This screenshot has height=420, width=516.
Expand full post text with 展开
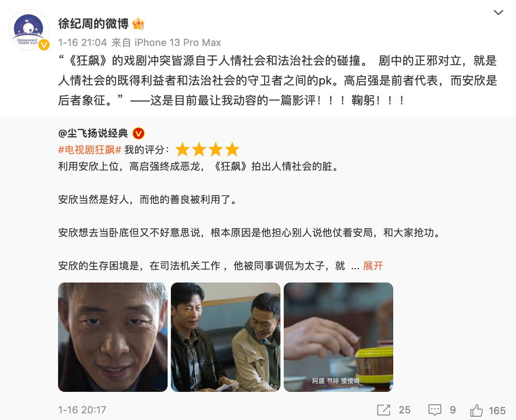373,265
